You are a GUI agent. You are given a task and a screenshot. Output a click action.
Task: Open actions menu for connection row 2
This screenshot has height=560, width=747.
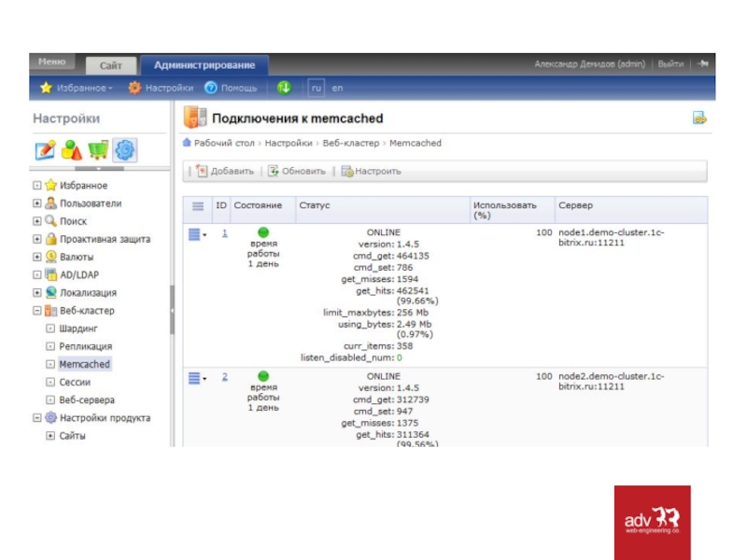tap(197, 378)
